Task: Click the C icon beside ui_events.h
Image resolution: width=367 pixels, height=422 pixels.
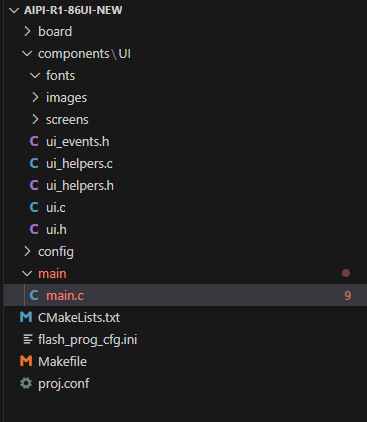Action: (34, 141)
